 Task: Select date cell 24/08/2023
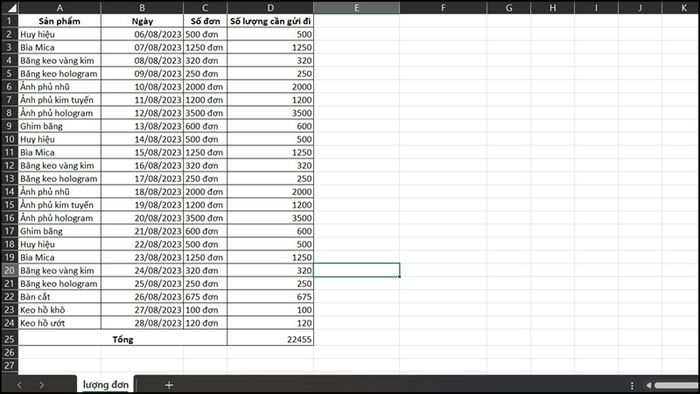(x=142, y=270)
